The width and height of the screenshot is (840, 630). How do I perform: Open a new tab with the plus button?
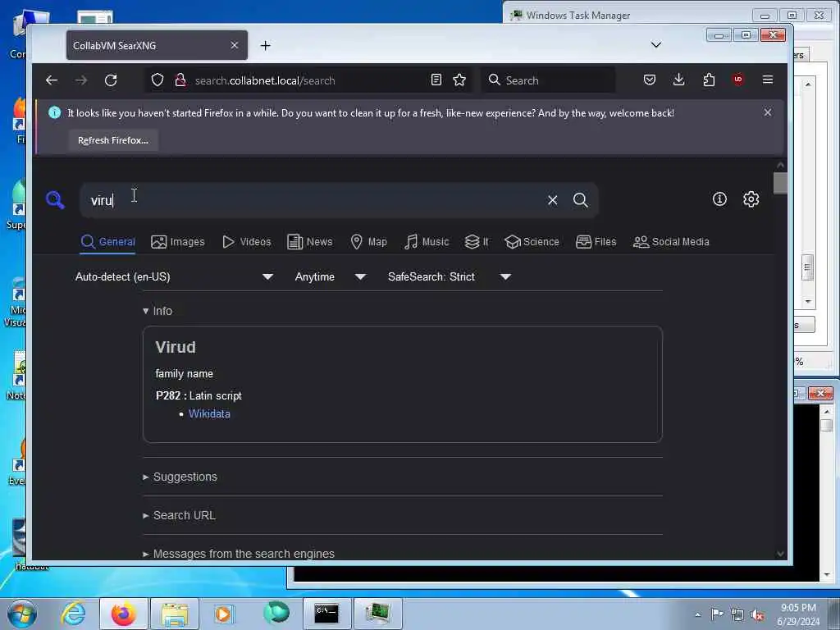pos(265,46)
